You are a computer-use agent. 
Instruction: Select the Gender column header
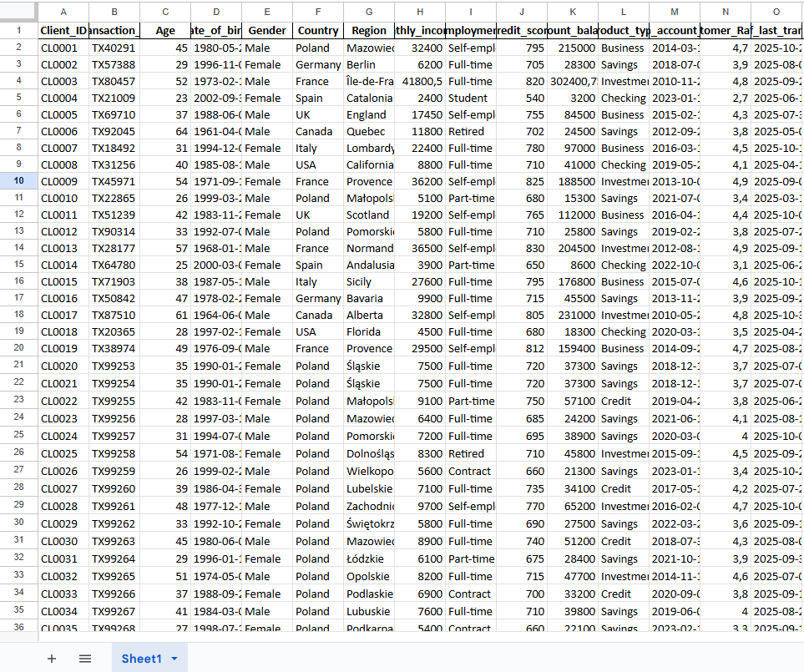click(266, 13)
